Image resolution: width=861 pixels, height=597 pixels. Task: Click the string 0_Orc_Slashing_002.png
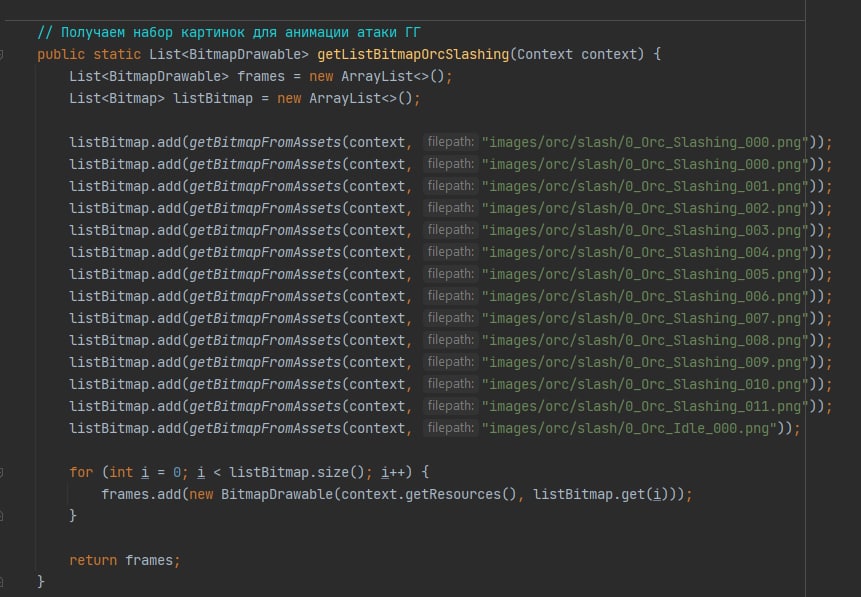coord(645,208)
